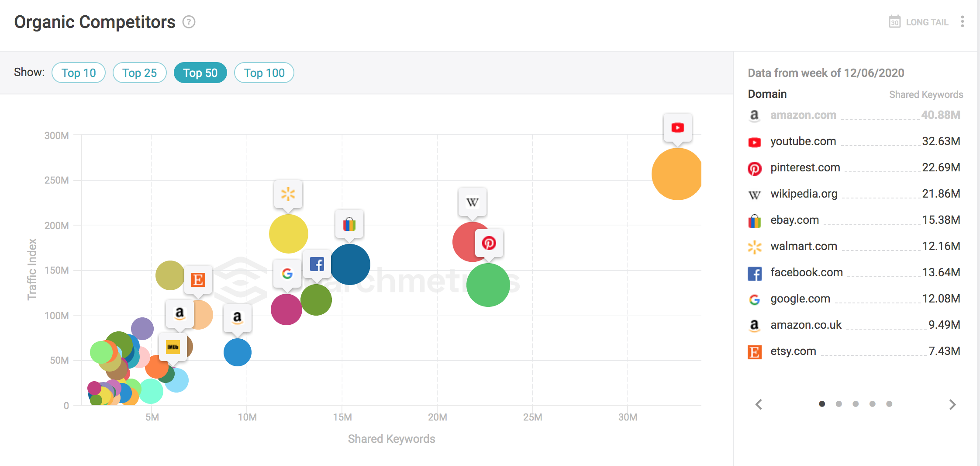Select the YouTube marker in the chart
The image size is (980, 466).
pyautogui.click(x=677, y=128)
